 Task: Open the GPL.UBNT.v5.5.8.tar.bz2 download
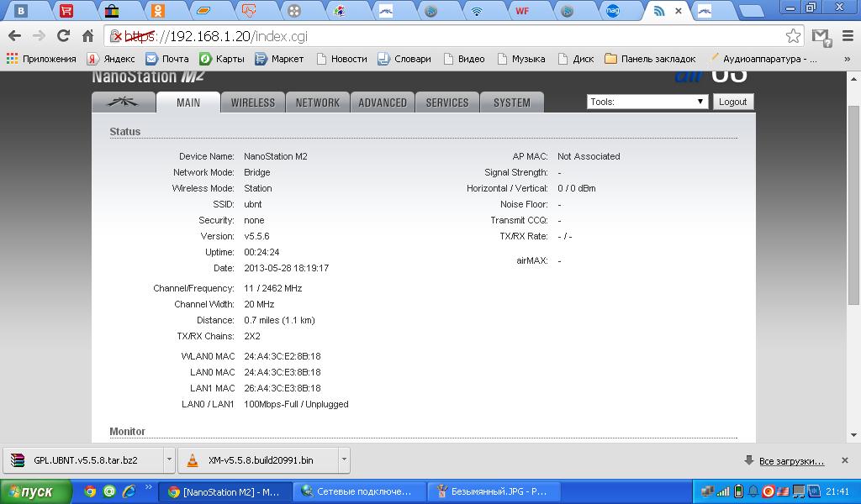[x=83, y=460]
